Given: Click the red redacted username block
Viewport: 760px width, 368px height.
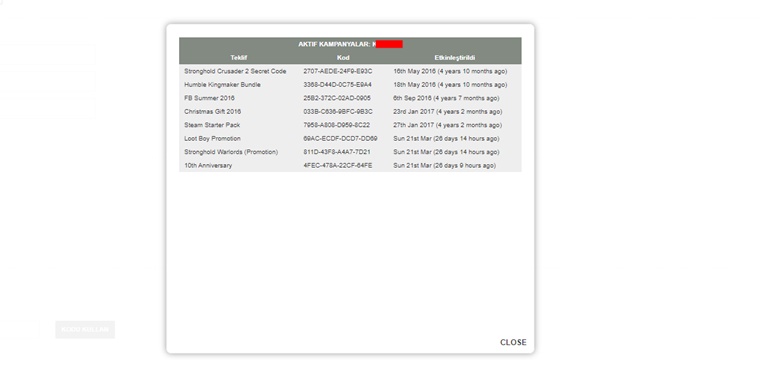Looking at the screenshot, I should pyautogui.click(x=389, y=44).
